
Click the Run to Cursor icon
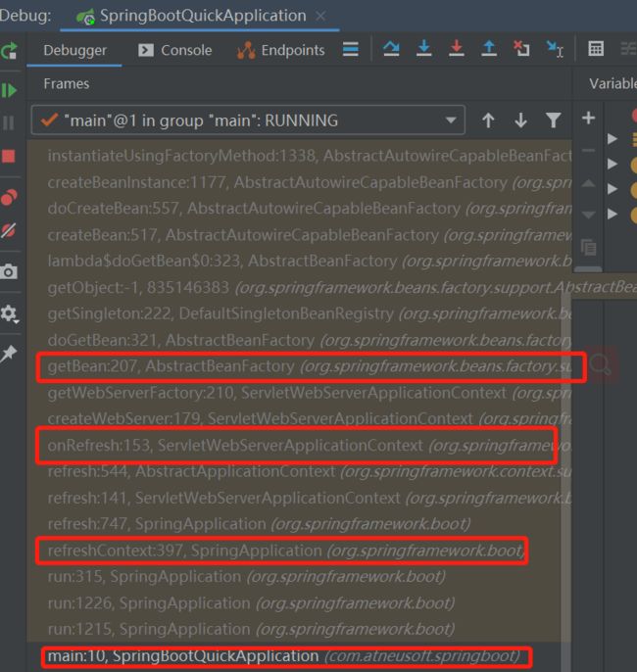[555, 49]
